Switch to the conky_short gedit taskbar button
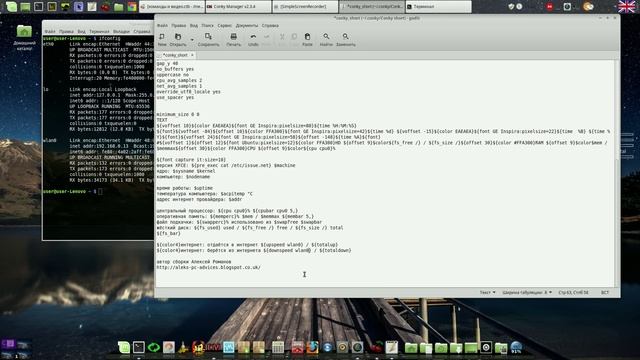Image resolution: width=640 pixels, height=360 pixels. pos(371,7)
